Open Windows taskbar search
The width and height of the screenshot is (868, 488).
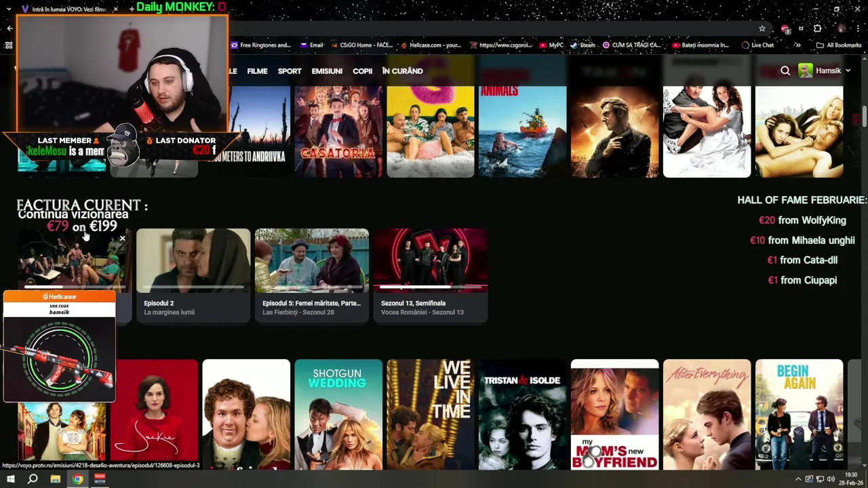(33, 479)
